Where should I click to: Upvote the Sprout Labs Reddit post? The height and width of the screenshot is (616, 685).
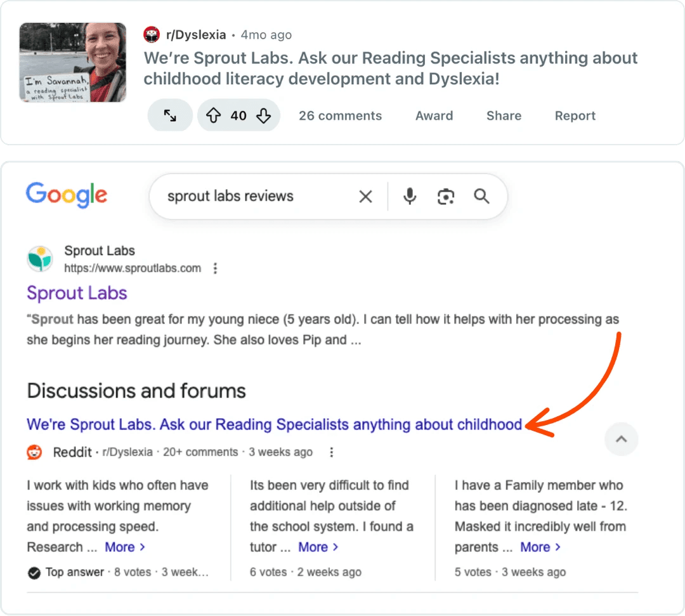[x=213, y=115]
